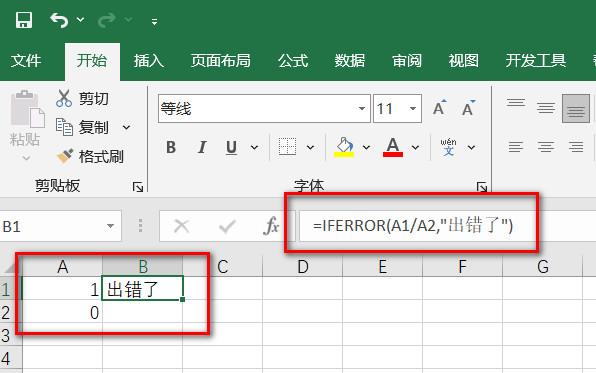The width and height of the screenshot is (596, 373).
Task: Click the Save icon in quick access toolbar
Action: tap(24, 20)
